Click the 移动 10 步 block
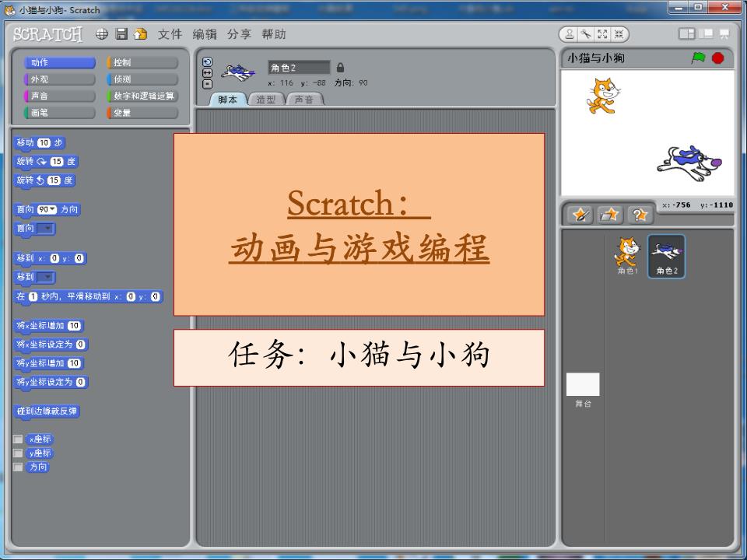Screen dimensions: 747x560 coord(40,143)
